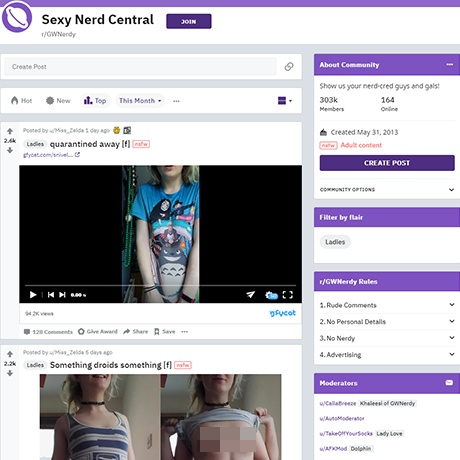Enter fullscreen on the video player
This screenshot has width=460, height=460.
[x=288, y=295]
